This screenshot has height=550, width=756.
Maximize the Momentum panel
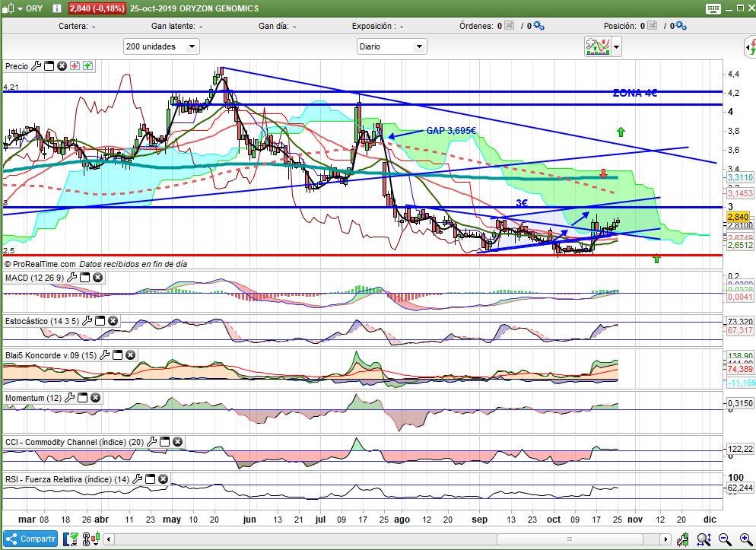pos(83,397)
